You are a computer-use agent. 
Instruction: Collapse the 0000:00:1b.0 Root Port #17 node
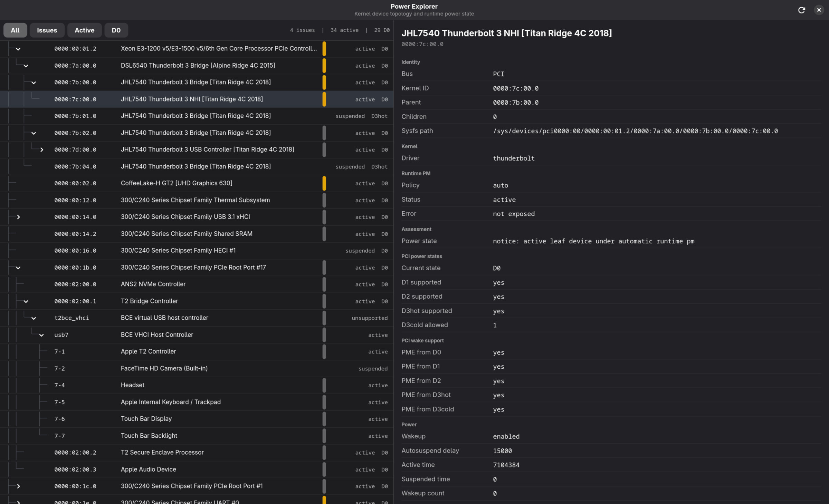tap(18, 268)
